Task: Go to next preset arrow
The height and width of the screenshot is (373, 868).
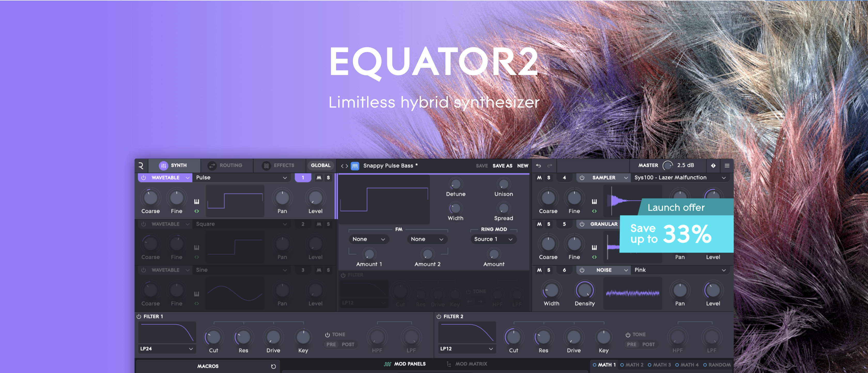Action: tap(347, 166)
